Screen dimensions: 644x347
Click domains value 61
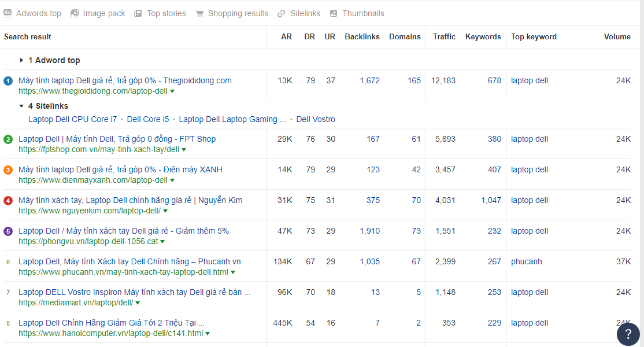coord(416,139)
